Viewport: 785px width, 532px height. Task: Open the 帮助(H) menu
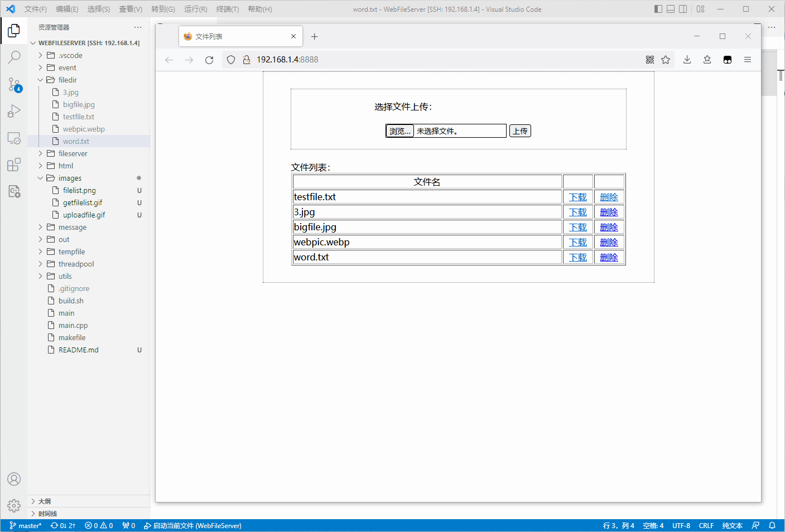[x=260, y=9]
